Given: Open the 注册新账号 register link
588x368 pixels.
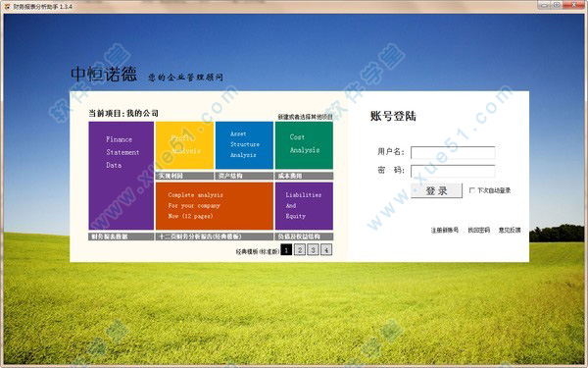Looking at the screenshot, I should (x=444, y=230).
